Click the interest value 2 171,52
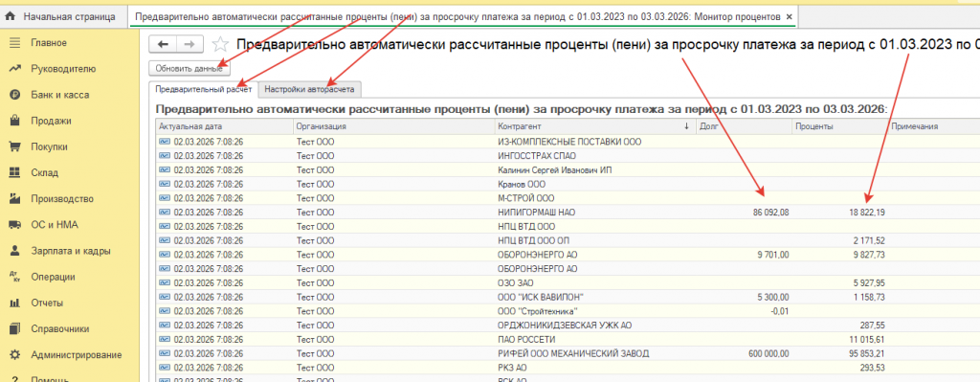Viewport: 980px width, 382px height. [869, 240]
